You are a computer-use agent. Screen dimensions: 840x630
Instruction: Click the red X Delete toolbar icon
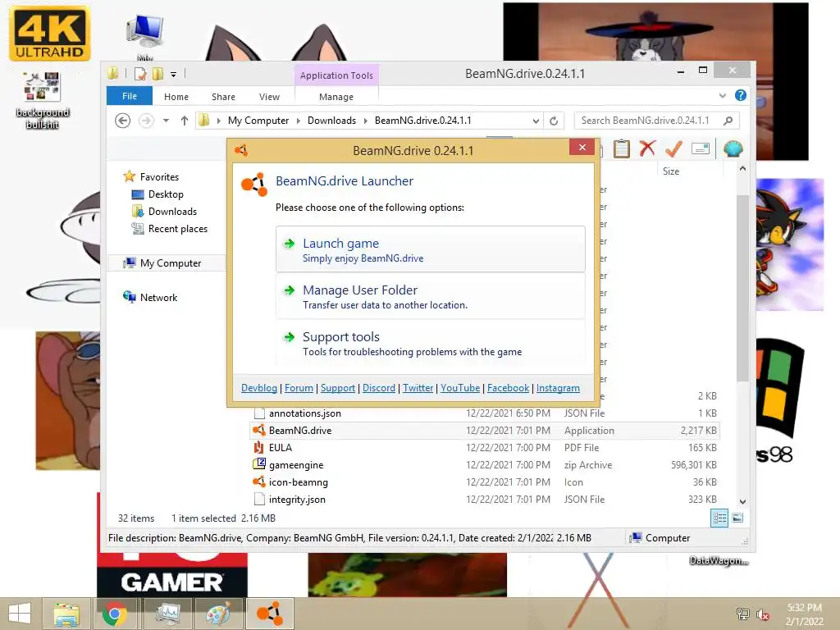647,148
